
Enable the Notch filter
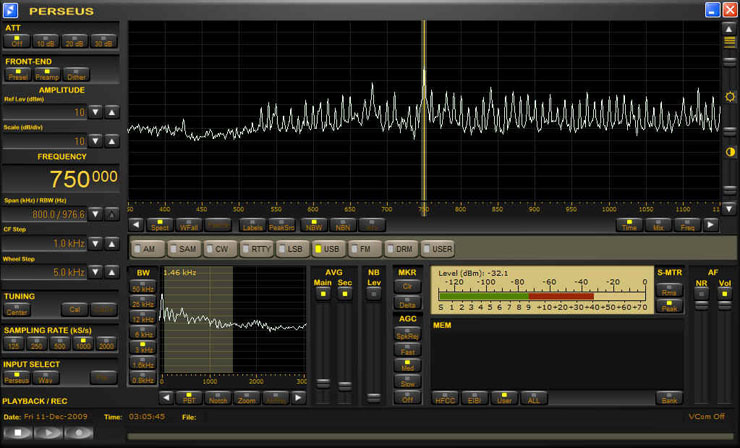click(218, 397)
